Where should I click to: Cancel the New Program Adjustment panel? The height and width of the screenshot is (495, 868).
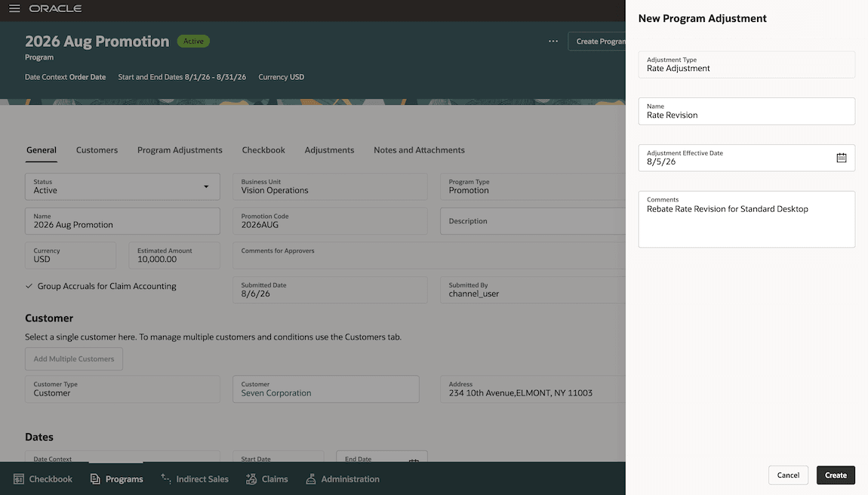tap(788, 475)
